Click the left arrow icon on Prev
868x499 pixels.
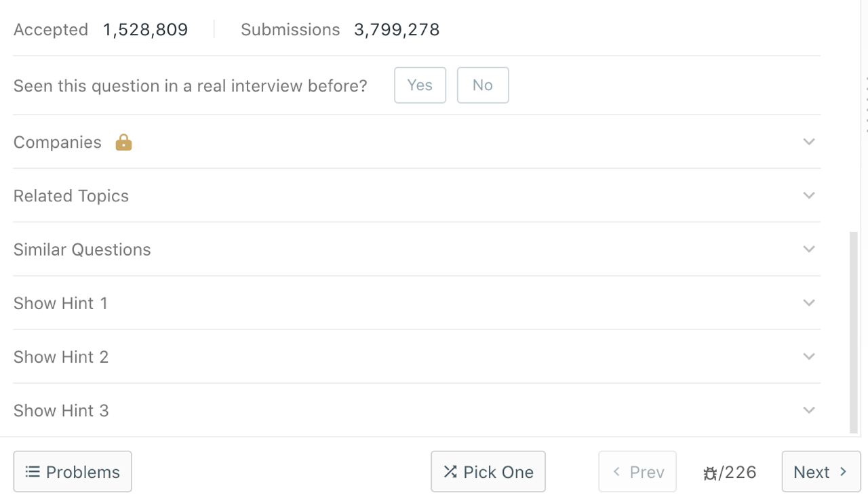(x=616, y=471)
